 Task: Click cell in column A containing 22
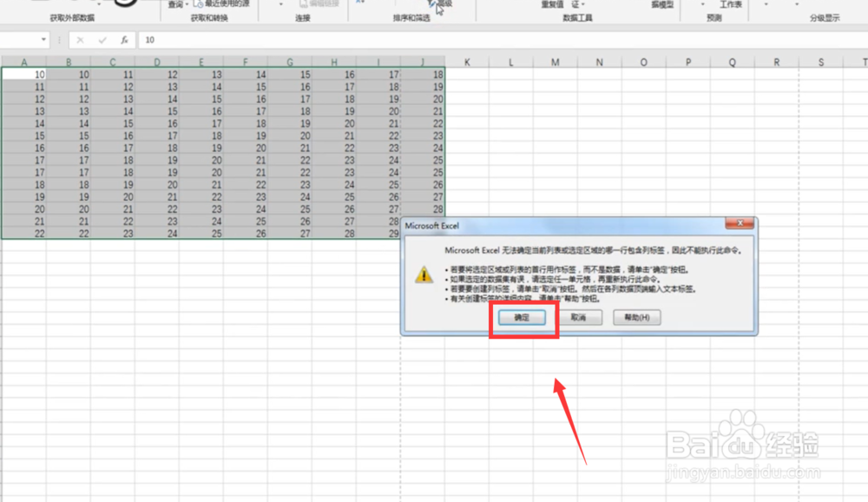[x=23, y=234]
